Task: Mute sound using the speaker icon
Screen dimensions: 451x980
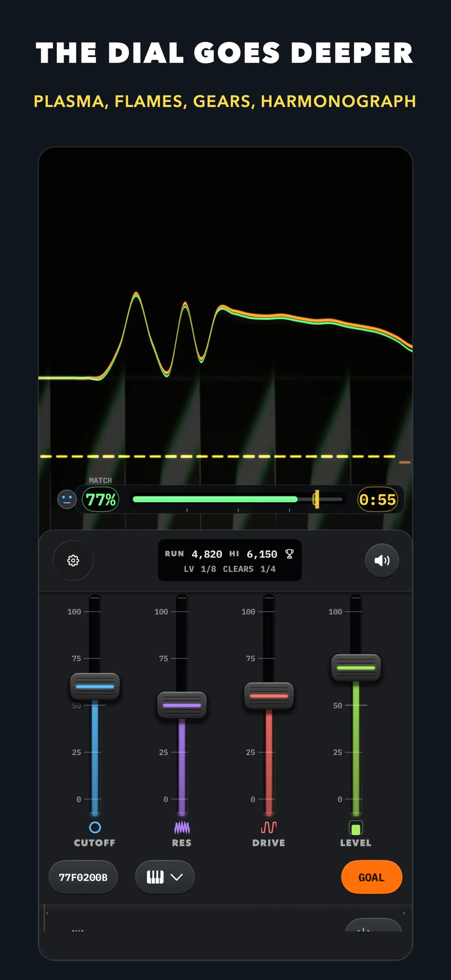Action: point(382,560)
